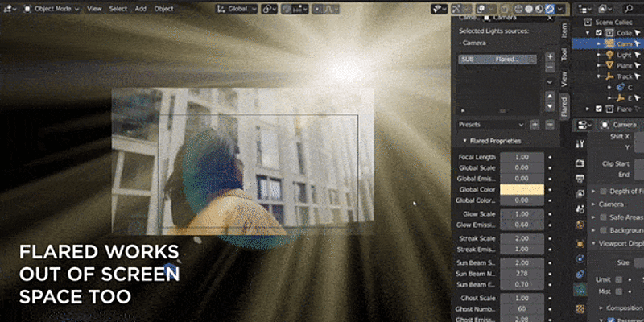Toggle the show gizmo icon
This screenshot has height=322, width=644.
point(456,9)
